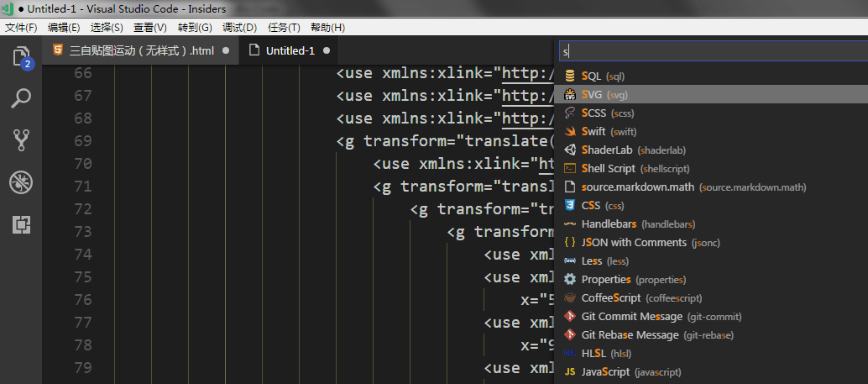The image size is (868, 384).
Task: Place cursor on line 76 x= attribute
Action: 537,300
